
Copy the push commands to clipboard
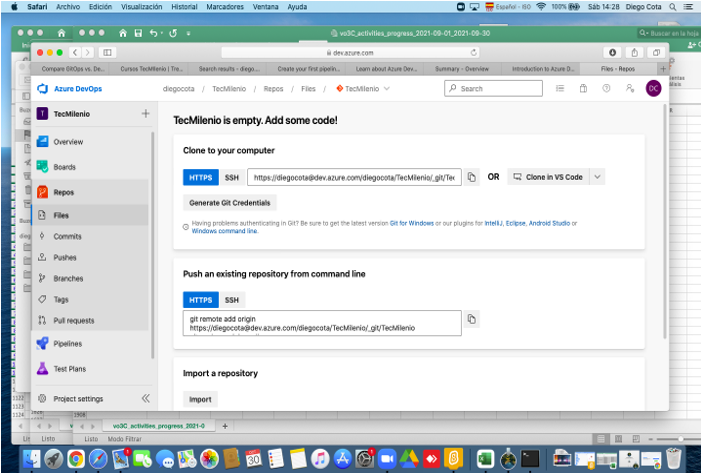[x=472, y=319]
